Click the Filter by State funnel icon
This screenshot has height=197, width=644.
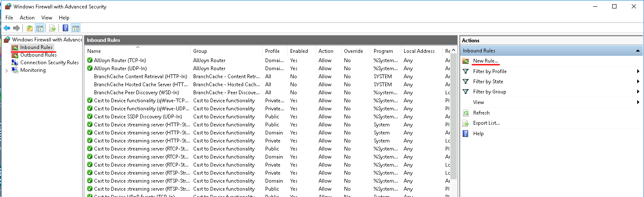point(466,82)
